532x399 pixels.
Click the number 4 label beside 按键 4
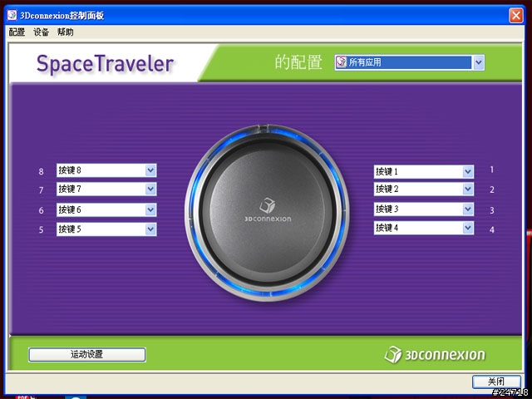pos(492,229)
